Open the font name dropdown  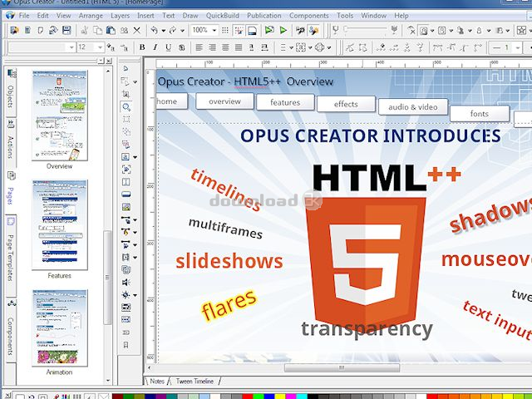pyautogui.click(x=71, y=47)
